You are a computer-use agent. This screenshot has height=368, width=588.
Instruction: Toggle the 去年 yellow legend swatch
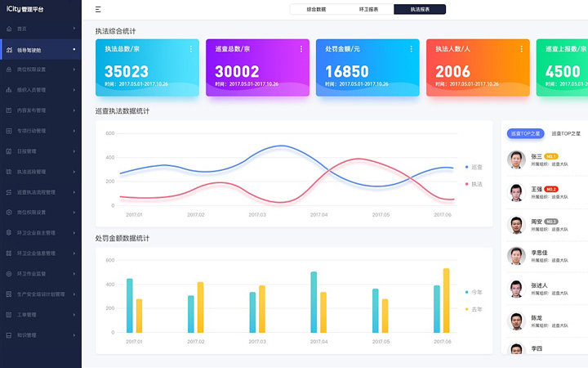coord(466,309)
